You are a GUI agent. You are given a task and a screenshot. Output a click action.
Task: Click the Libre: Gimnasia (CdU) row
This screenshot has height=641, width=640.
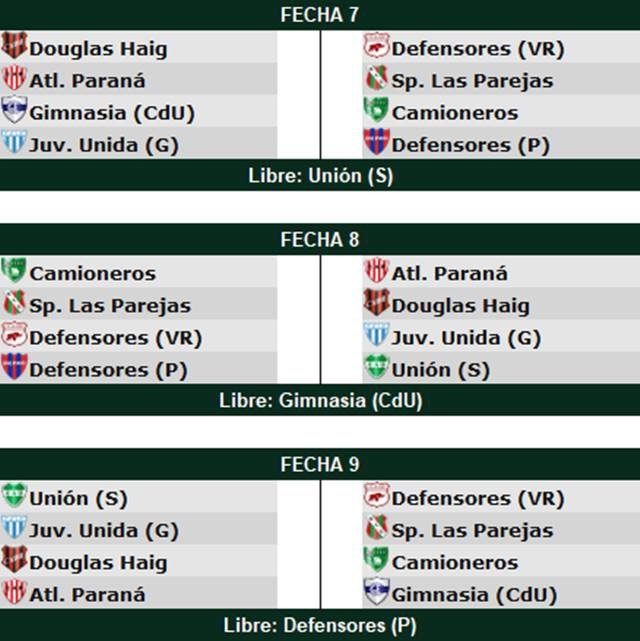point(320,401)
